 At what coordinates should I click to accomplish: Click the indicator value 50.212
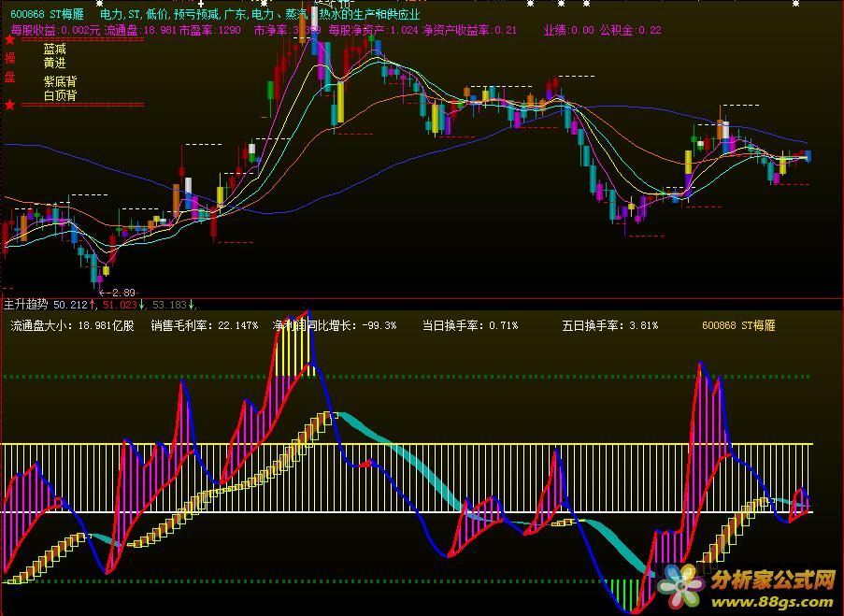click(x=70, y=305)
